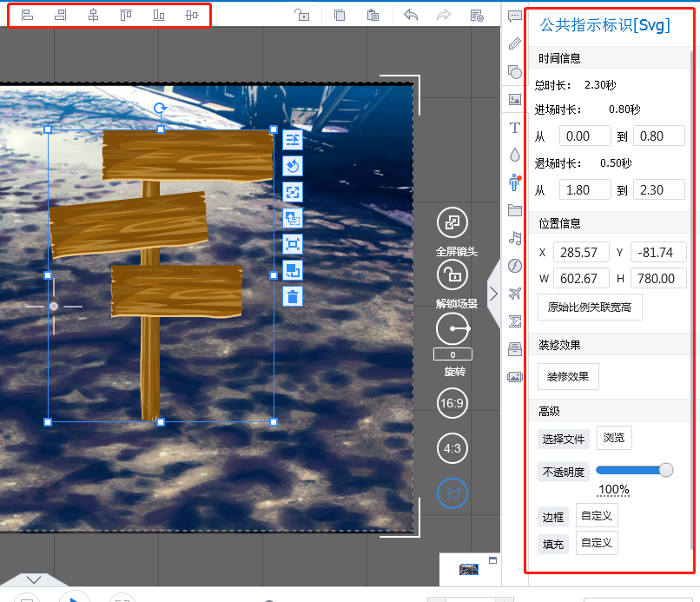Click the exit 从 field showing 1.80

[x=584, y=189]
